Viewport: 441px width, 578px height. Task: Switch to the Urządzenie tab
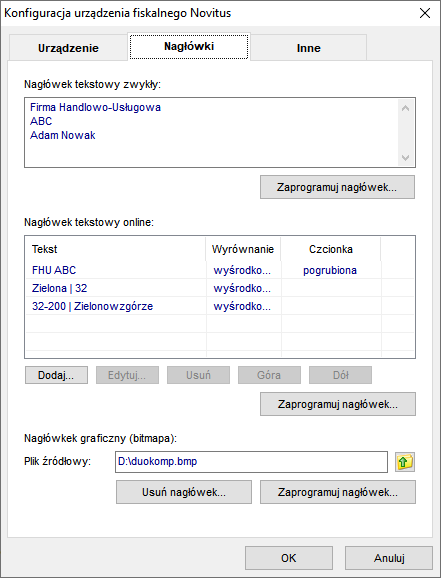click(x=68, y=48)
